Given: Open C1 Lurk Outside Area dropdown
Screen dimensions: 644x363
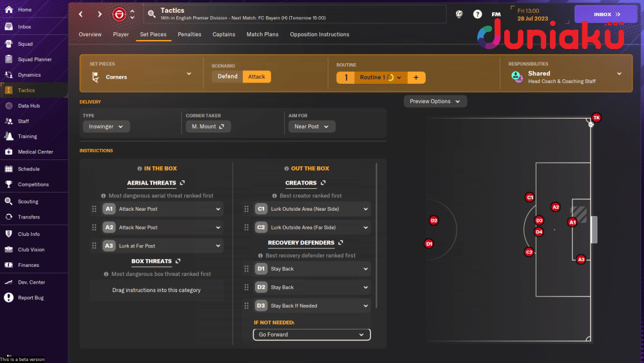Looking at the screenshot, I should click(x=312, y=209).
